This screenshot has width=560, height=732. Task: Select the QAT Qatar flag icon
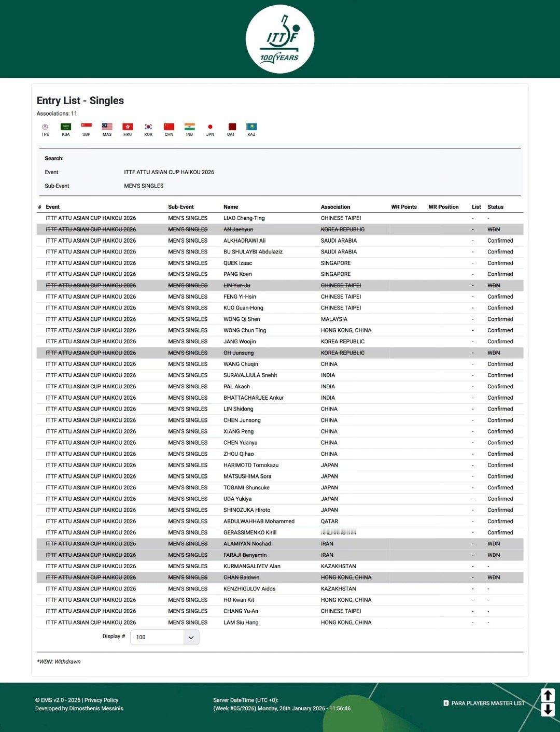231,126
